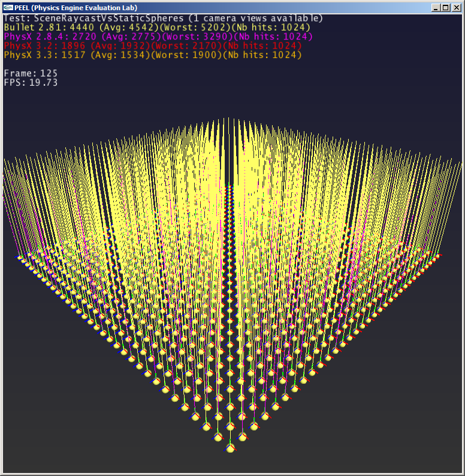Click the bottom-most yellow sphere in the grid

coord(231,448)
